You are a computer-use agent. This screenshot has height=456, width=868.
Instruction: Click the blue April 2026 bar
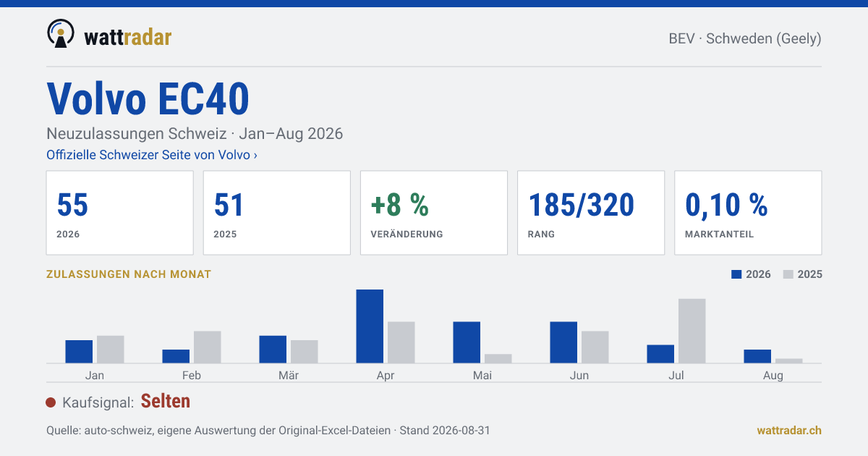click(x=370, y=326)
